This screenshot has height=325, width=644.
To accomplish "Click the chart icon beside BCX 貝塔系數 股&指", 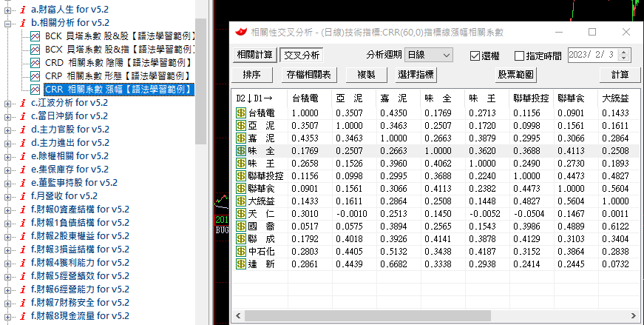I will click(x=35, y=50).
